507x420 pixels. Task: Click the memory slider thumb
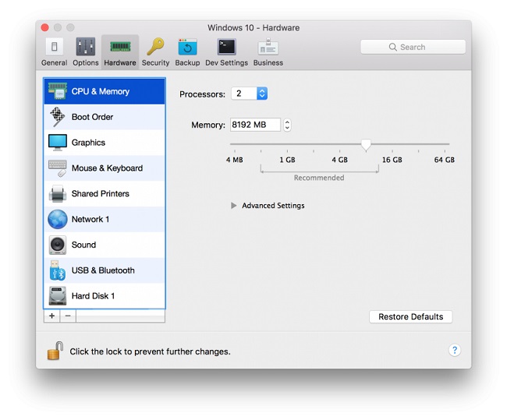pyautogui.click(x=366, y=145)
